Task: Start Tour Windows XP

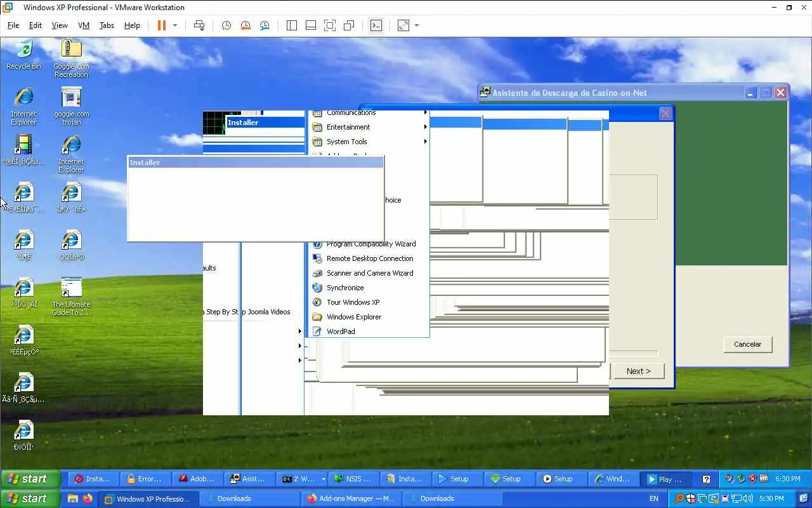Action: tap(368, 302)
